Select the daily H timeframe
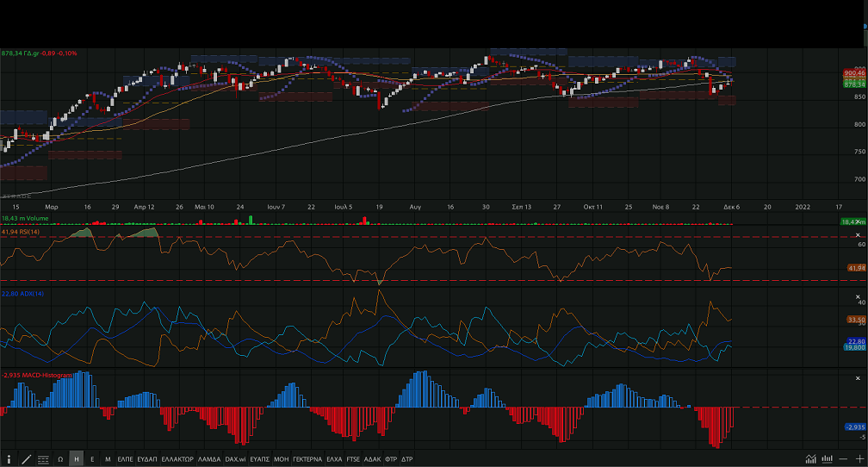Screen dimensions: 868x467 (76, 459)
